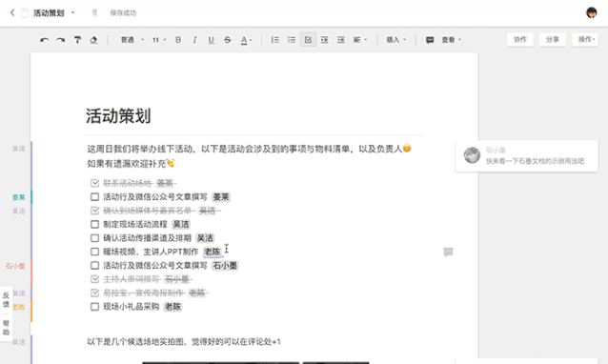
Task: Check the 现场小礼品采购 checkbox
Action: (x=94, y=307)
